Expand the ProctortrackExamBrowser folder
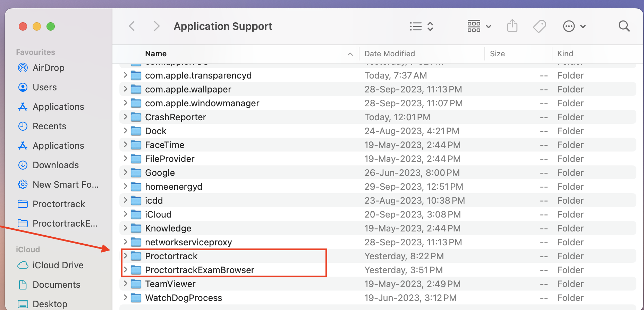 (x=126, y=270)
